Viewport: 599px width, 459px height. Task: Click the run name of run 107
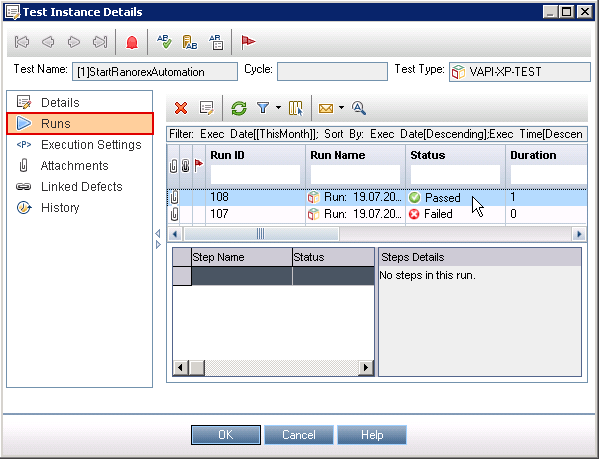click(x=355, y=214)
